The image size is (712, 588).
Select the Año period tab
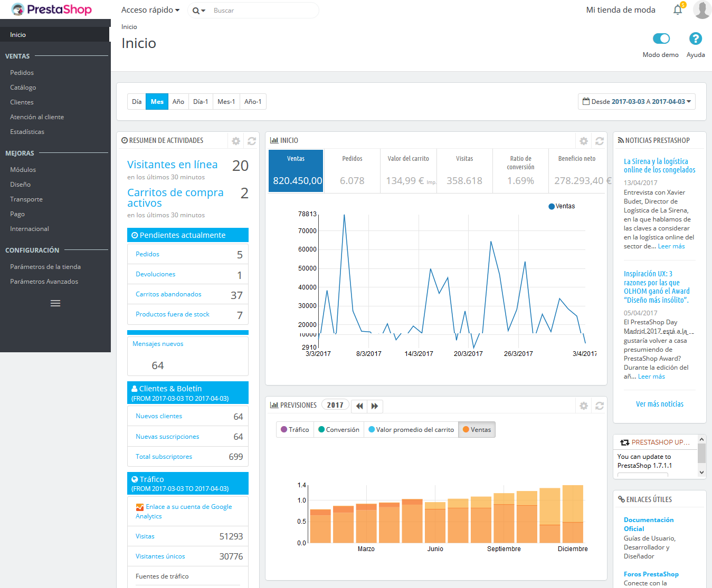[178, 102]
